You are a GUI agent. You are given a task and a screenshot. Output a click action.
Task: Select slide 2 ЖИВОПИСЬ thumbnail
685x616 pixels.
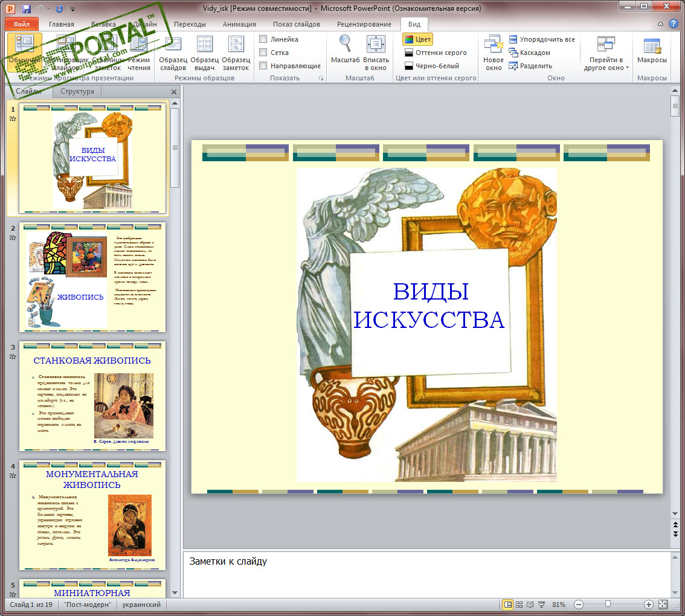click(x=92, y=277)
